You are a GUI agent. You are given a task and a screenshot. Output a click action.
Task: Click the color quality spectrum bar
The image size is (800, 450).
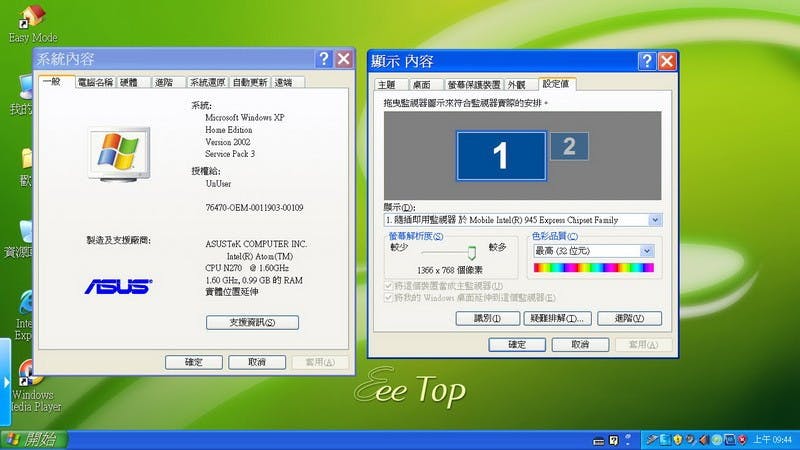point(593,267)
